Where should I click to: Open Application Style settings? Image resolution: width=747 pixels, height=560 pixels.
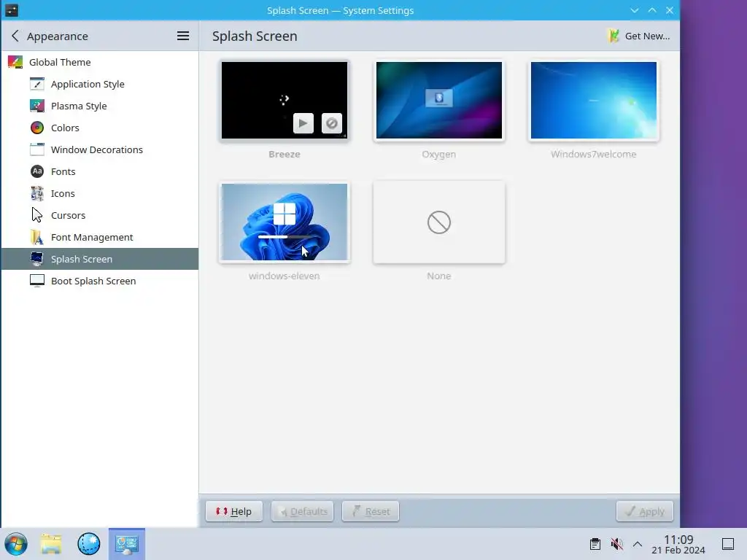[x=99, y=84]
